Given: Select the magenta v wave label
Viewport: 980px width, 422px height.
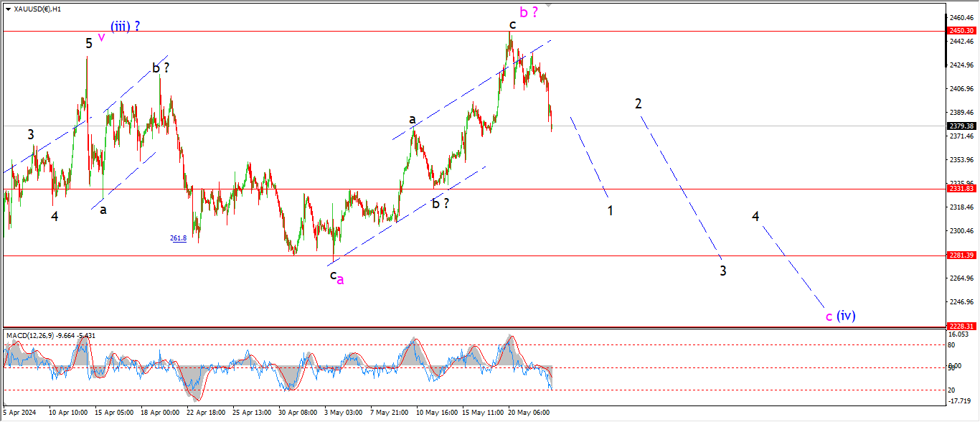Looking at the screenshot, I should tap(101, 37).
